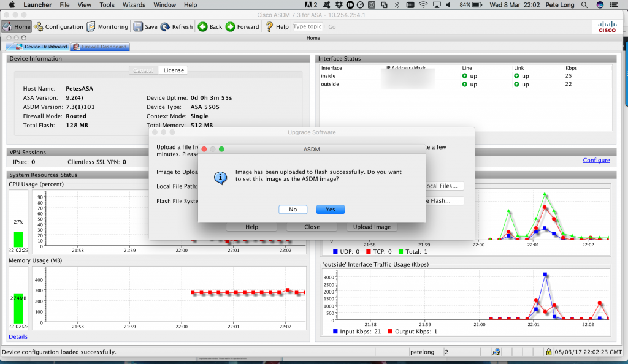
Task: Open the Monitoring view
Action: (x=108, y=26)
